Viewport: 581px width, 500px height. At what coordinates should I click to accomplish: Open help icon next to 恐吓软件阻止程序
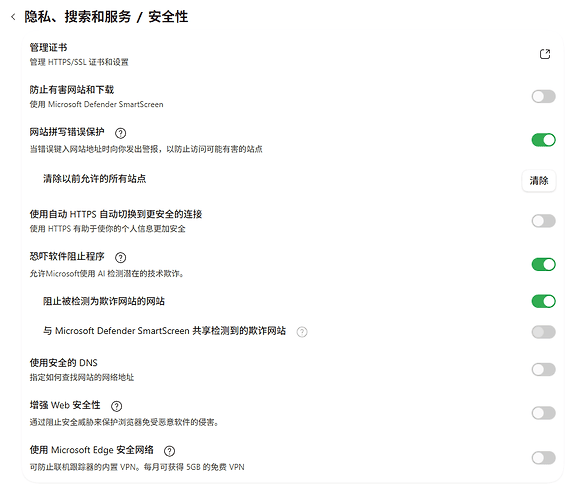pos(120,257)
